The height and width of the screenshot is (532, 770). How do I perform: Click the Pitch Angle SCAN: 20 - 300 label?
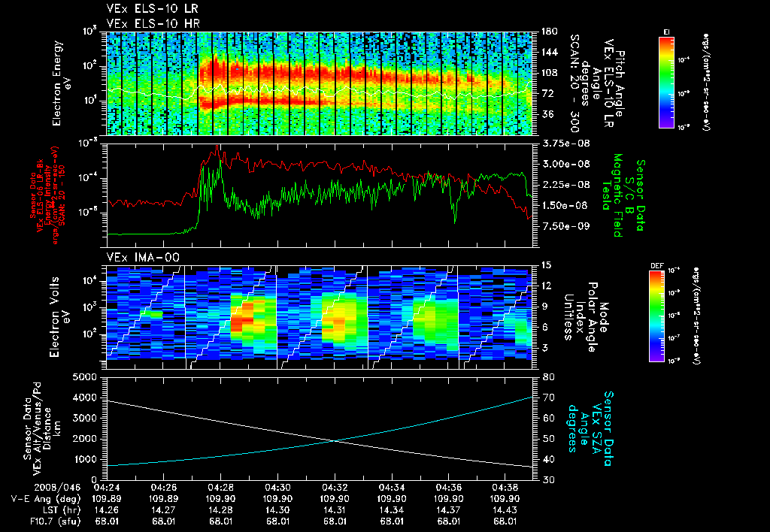tap(596, 83)
